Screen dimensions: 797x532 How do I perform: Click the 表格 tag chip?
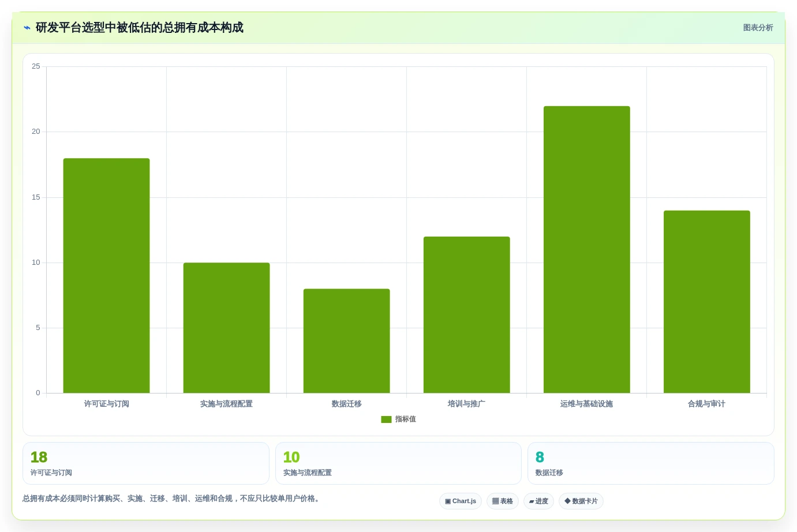pos(503,501)
